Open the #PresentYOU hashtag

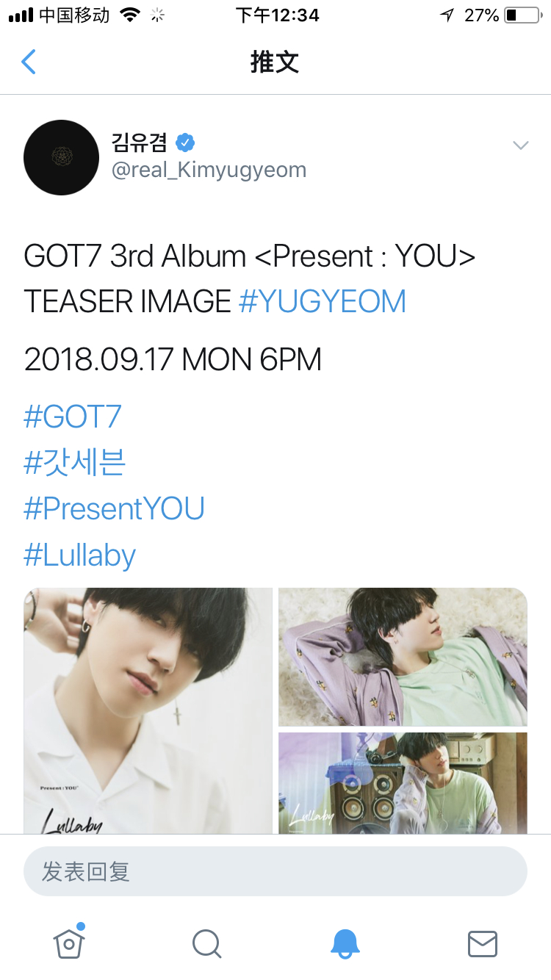(x=115, y=509)
